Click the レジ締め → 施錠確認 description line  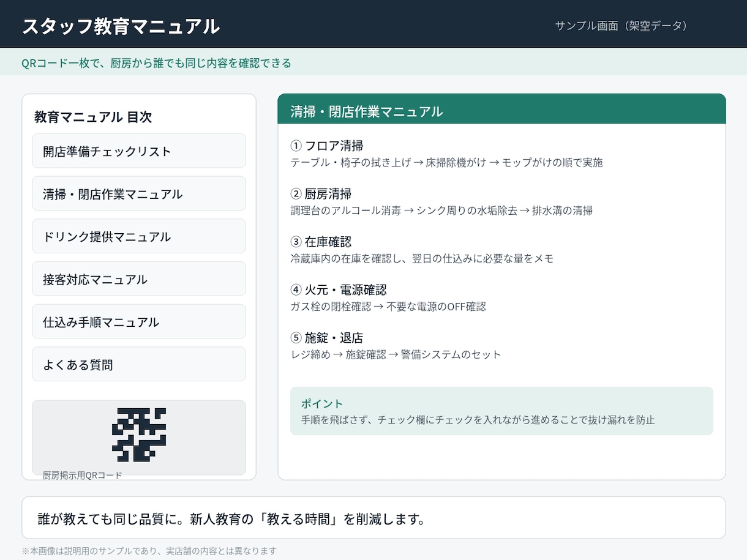[396, 354]
